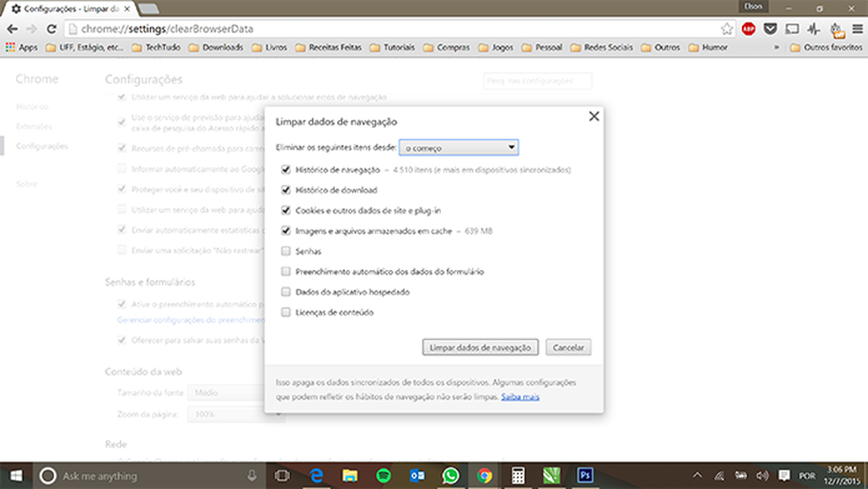Open the Livros bookmarks folder
Screen dimensions: 868x489
[270, 48]
